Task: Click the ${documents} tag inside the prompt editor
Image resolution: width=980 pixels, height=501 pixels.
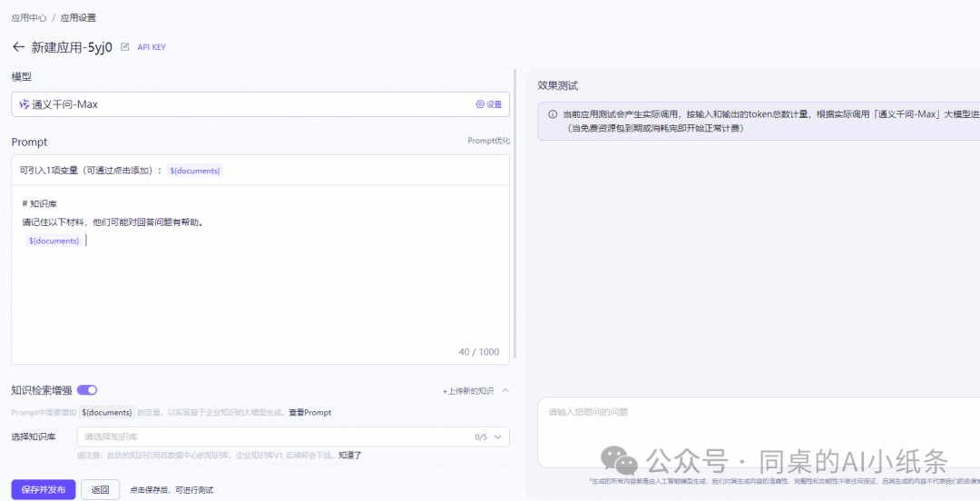Action: point(54,241)
